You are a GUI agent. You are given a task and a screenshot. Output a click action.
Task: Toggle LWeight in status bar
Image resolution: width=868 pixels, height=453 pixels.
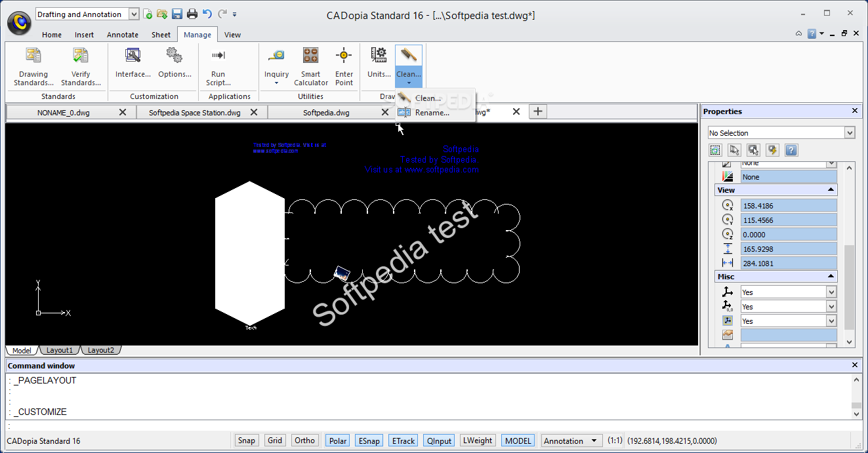point(478,441)
